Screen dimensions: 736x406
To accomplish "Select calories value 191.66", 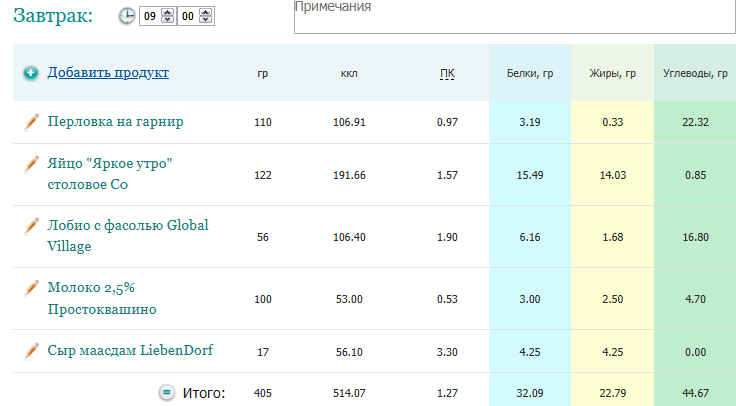I will pos(349,175).
